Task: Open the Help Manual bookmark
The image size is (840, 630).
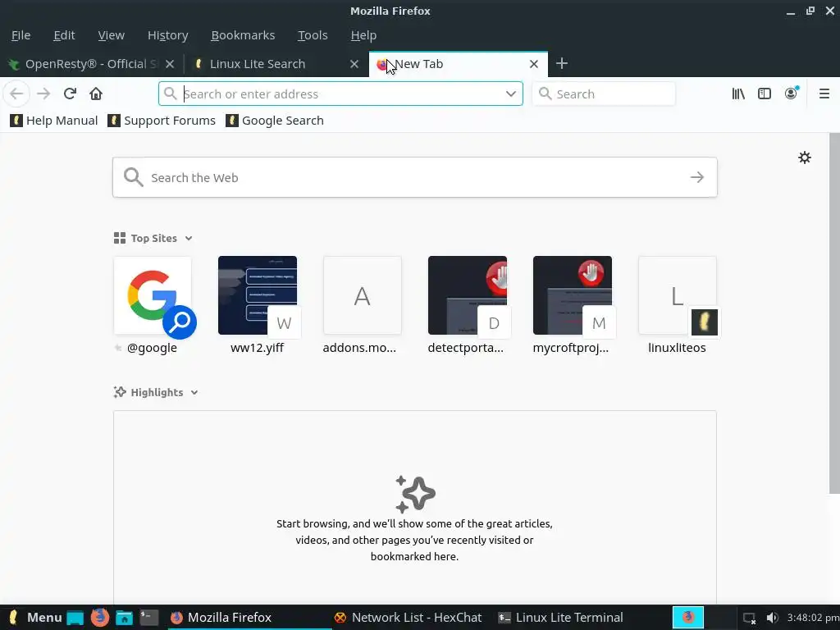Action: click(54, 121)
